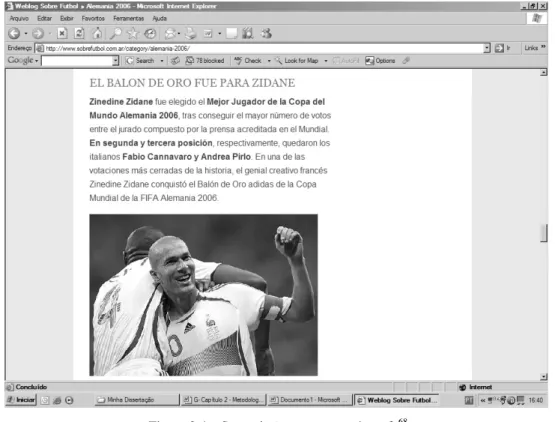The image size is (555, 422).
Task: Click the Google toolbar search input
Action: (x=77, y=61)
